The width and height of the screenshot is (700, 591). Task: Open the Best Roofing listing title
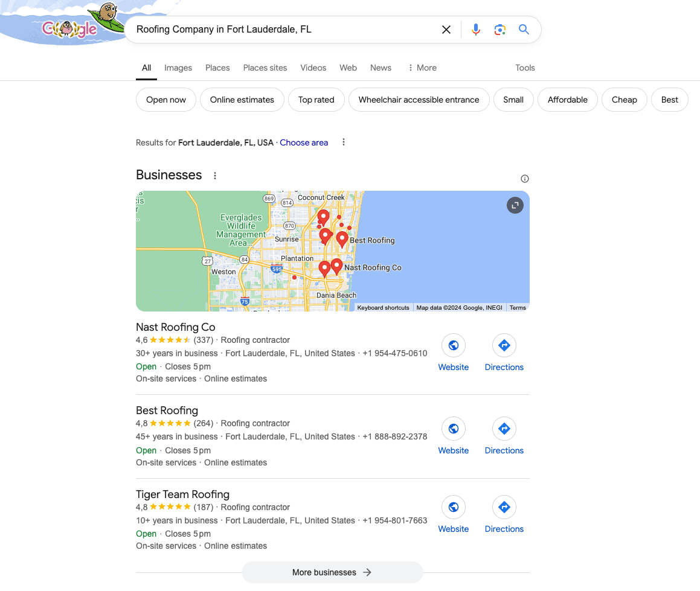pyautogui.click(x=167, y=411)
